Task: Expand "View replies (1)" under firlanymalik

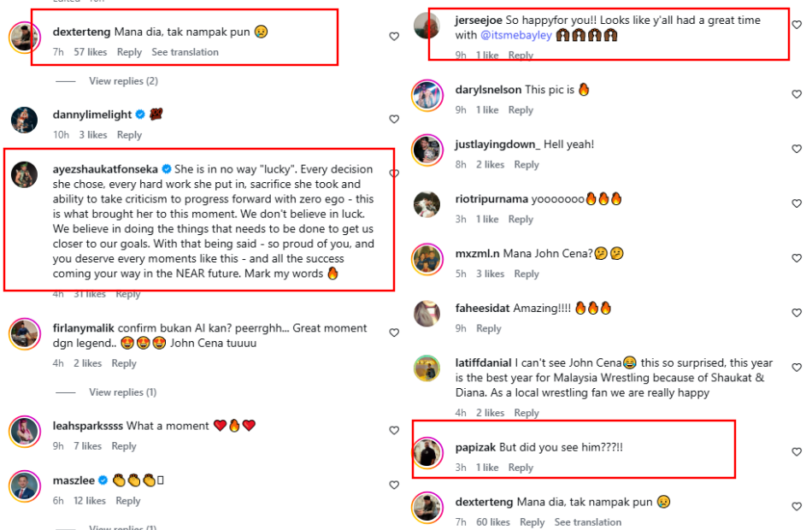Action: click(122, 392)
